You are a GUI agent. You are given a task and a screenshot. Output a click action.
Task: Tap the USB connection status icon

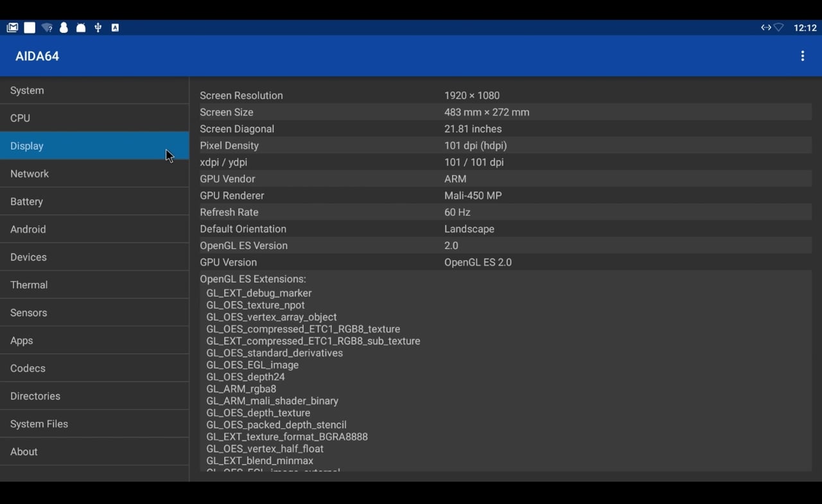98,28
